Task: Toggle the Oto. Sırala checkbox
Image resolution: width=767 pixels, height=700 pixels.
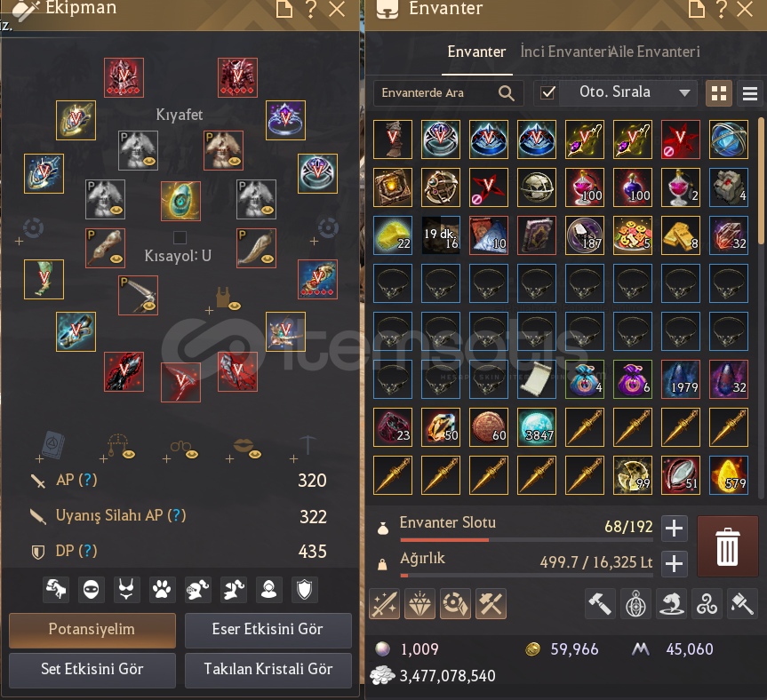Action: click(x=547, y=92)
